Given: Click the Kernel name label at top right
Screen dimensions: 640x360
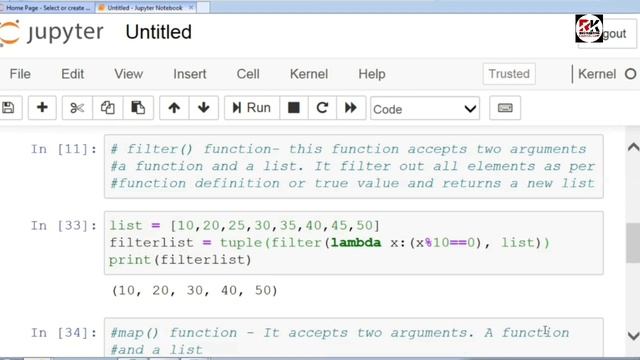Looking at the screenshot, I should (597, 74).
